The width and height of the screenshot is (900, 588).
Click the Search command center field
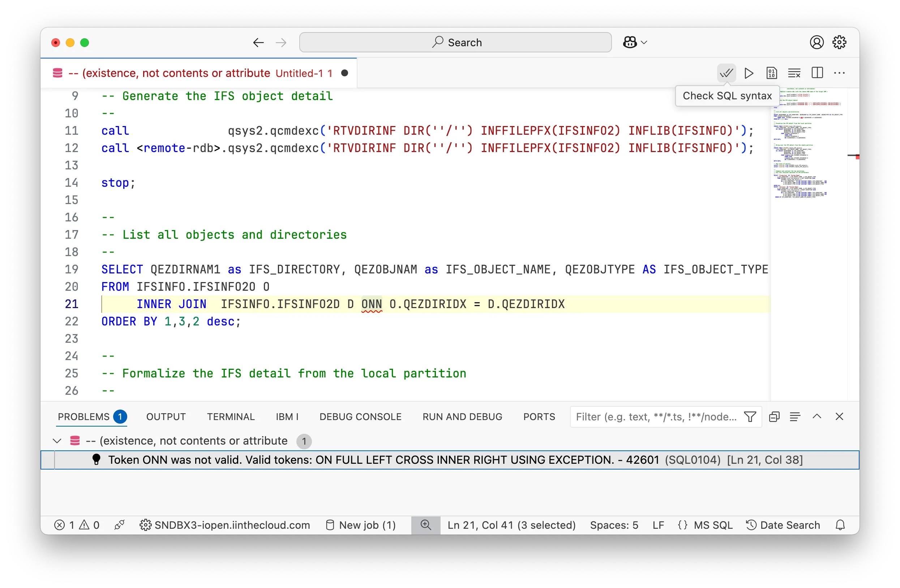pyautogui.click(x=455, y=42)
